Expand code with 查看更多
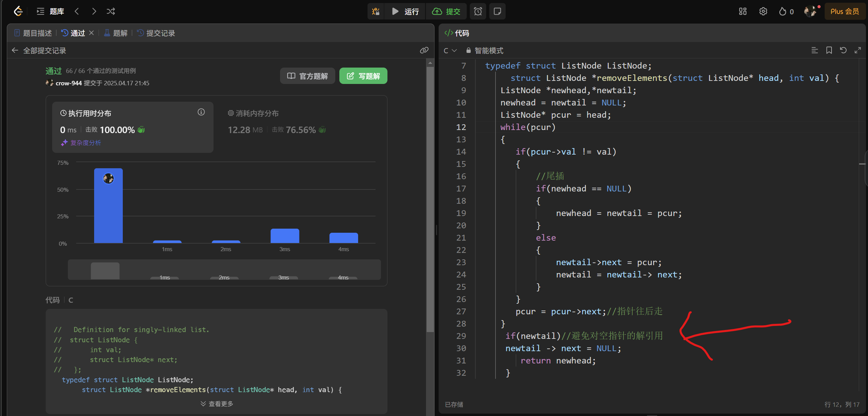 click(217, 404)
